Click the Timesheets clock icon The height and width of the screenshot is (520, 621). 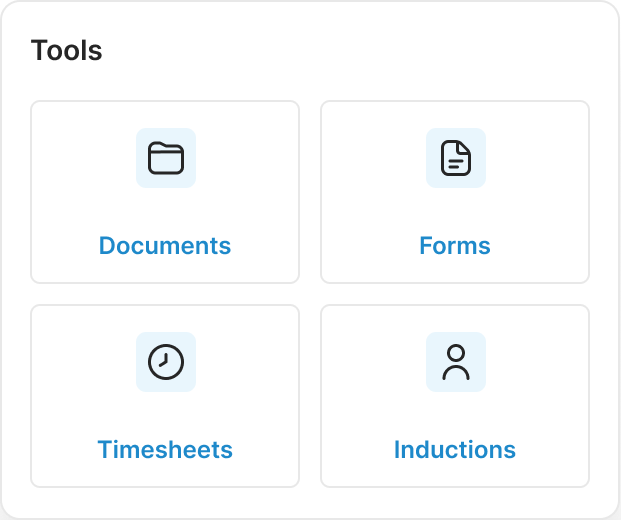(166, 362)
